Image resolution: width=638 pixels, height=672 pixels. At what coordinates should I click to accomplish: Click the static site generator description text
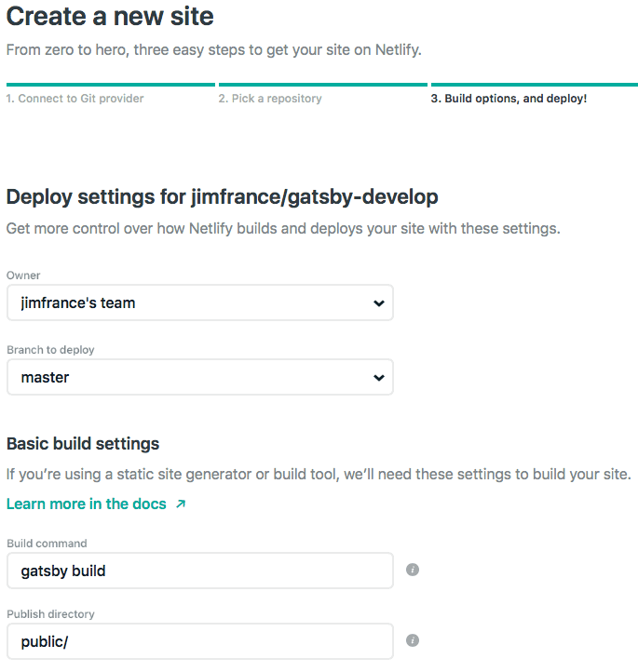pyautogui.click(x=319, y=475)
